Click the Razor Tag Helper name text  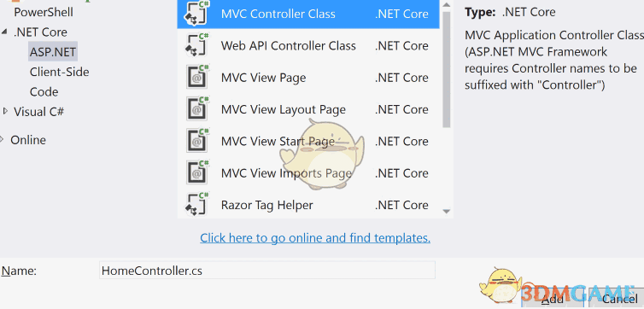(267, 205)
